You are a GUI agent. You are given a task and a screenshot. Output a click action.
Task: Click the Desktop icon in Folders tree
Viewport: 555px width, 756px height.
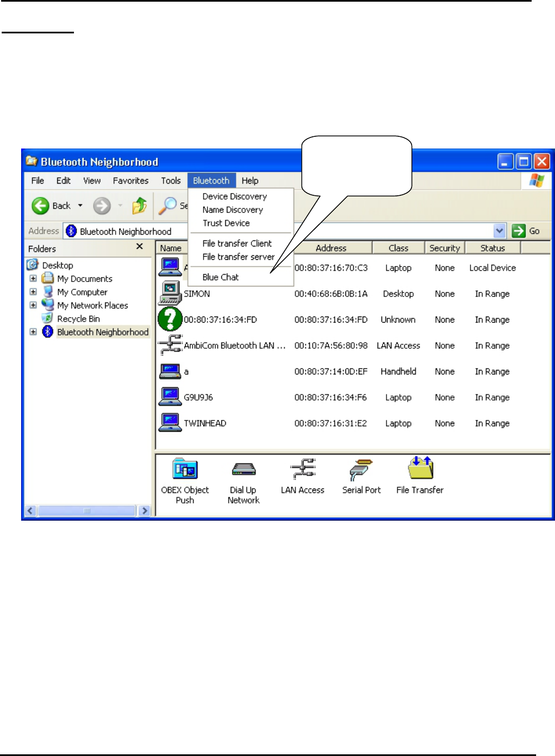pos(33,265)
